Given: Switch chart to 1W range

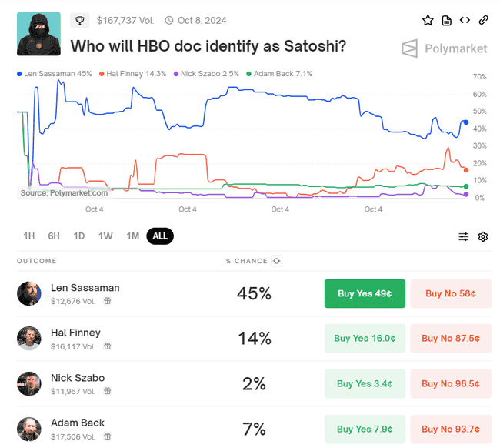Looking at the screenshot, I should [105, 236].
